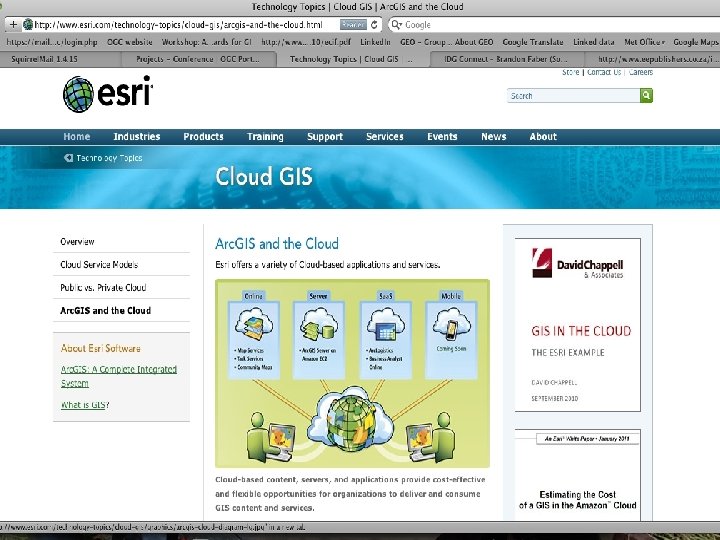This screenshot has height=540, width=720.
Task: Switch to the IDG Connect tab
Action: 506,59
